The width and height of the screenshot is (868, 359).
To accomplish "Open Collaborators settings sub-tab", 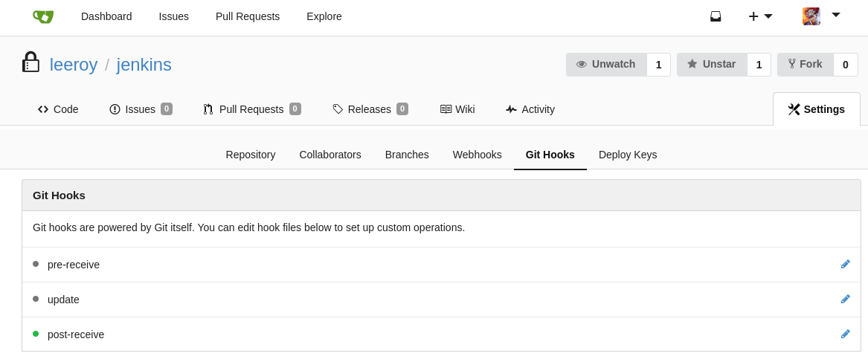I will 330,155.
